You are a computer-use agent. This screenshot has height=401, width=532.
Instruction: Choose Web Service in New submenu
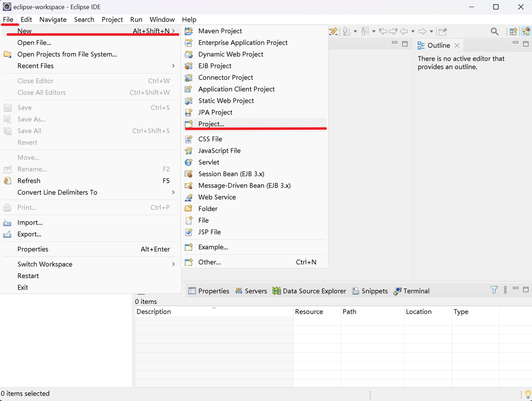(255, 197)
